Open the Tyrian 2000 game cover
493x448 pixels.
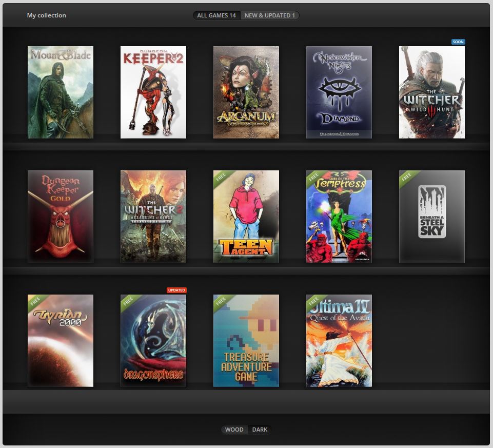61,341
